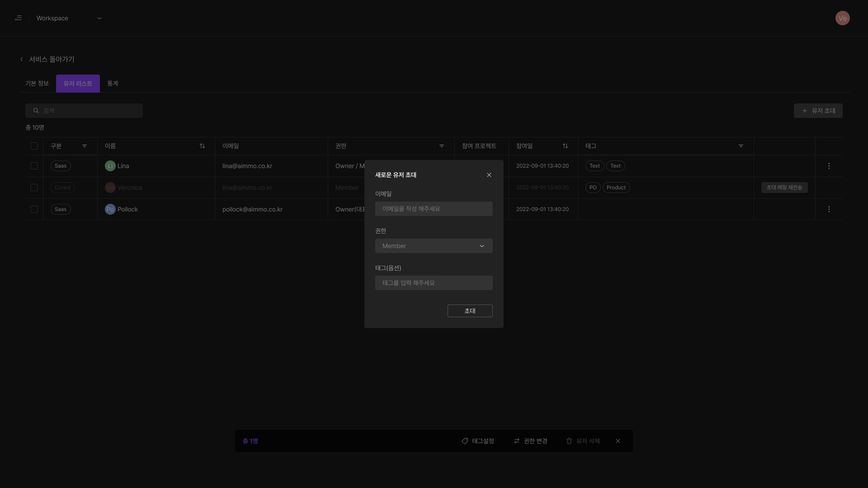Click the 참여 프로젝트 column header

tap(479, 146)
